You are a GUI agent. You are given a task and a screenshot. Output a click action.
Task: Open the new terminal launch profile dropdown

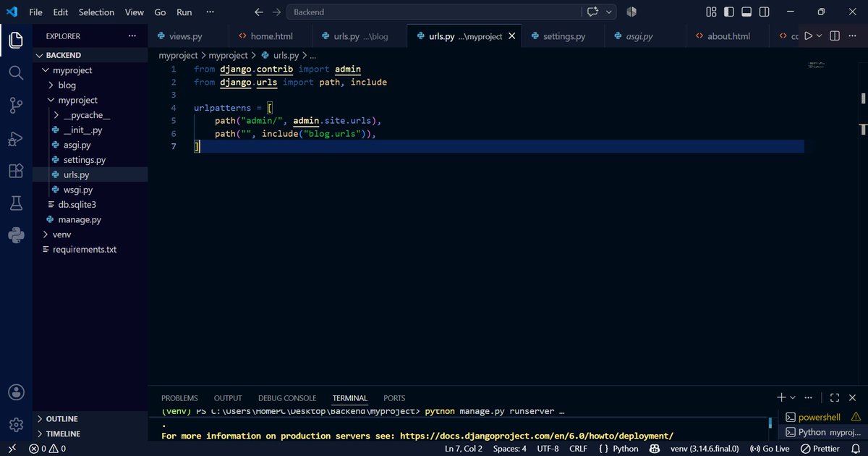pyautogui.click(x=793, y=397)
